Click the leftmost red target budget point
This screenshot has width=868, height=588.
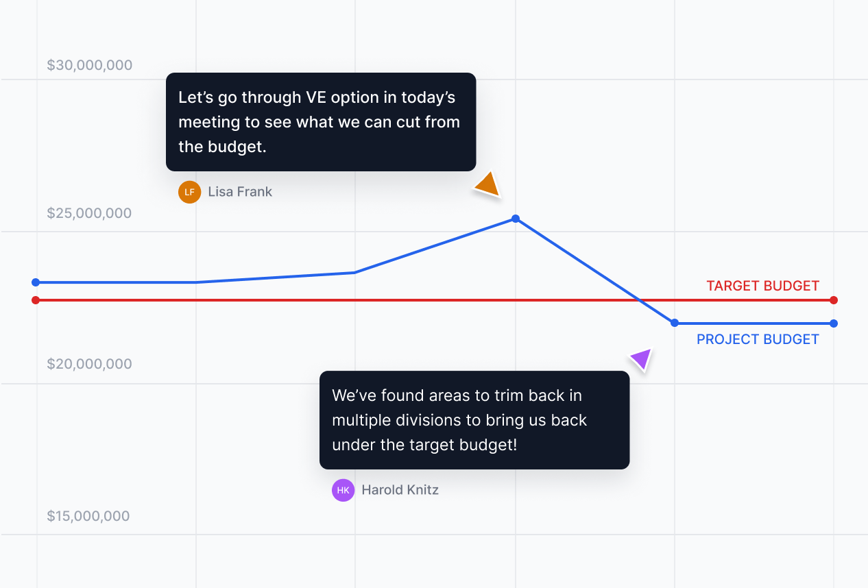(x=36, y=300)
